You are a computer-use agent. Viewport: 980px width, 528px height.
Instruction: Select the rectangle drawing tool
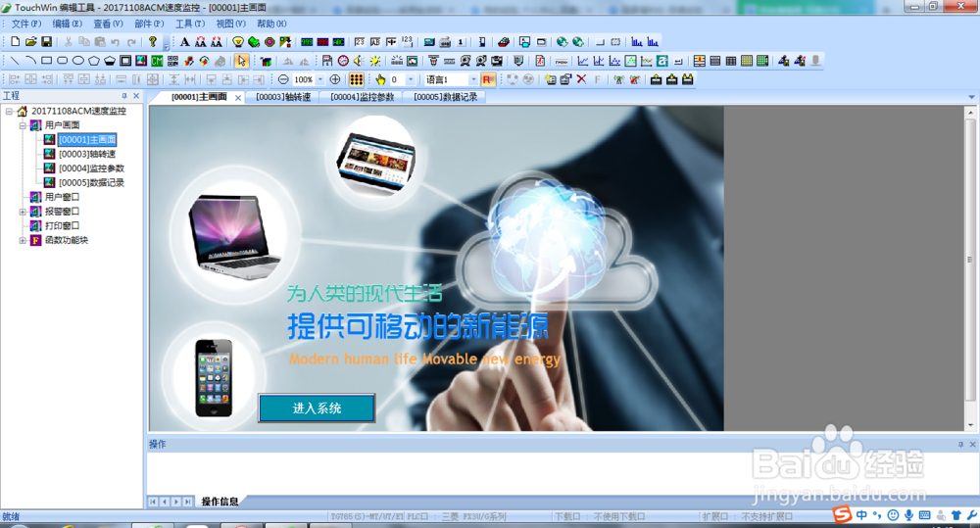[x=46, y=61]
